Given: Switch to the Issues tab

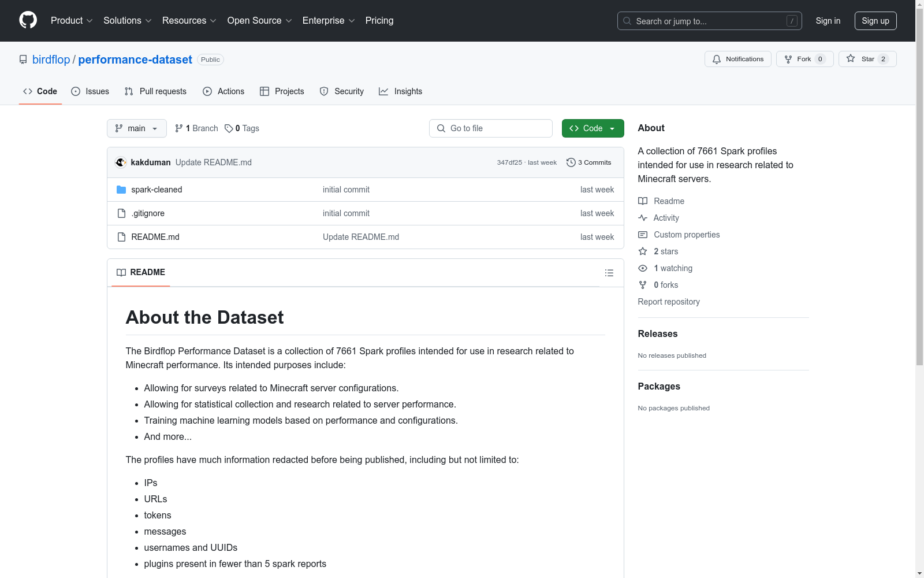Looking at the screenshot, I should tap(90, 91).
